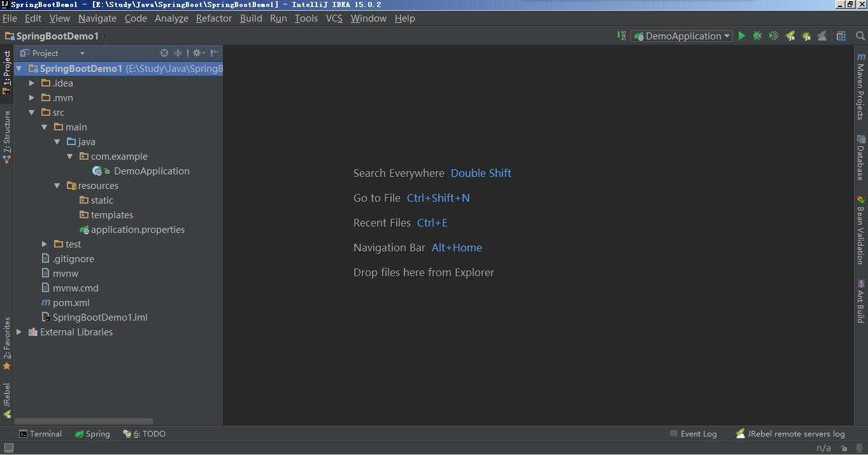868x455 pixels.
Task: Open Project Structure icon in toolbar
Action: click(x=841, y=36)
